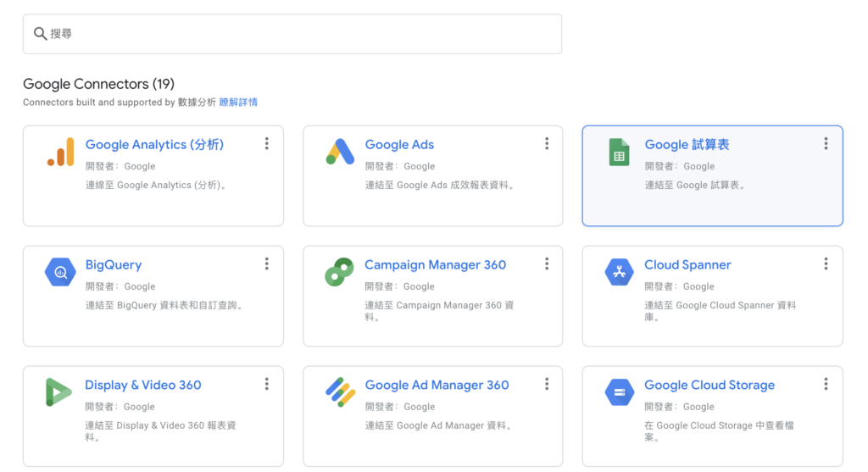Image resolution: width=868 pixels, height=472 pixels.
Task: Click 開發者: Google text in BigQuery card
Action: (120, 286)
